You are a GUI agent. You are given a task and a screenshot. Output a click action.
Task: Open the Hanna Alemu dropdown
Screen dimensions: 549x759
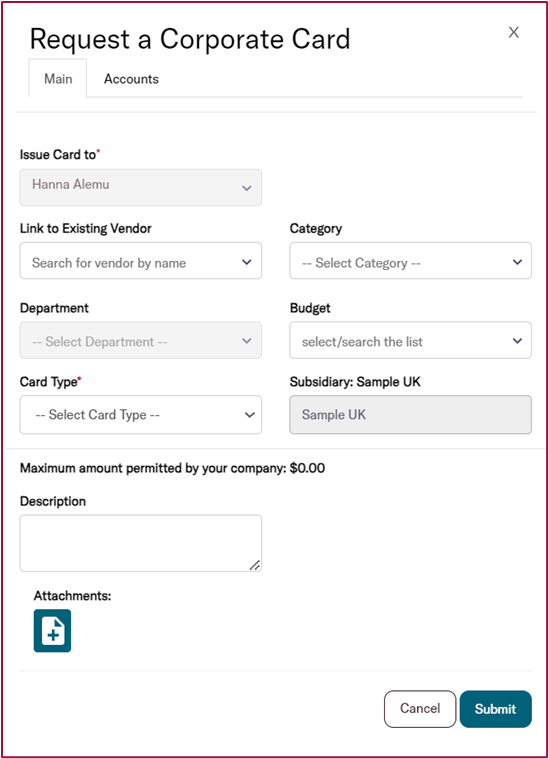pos(140,187)
